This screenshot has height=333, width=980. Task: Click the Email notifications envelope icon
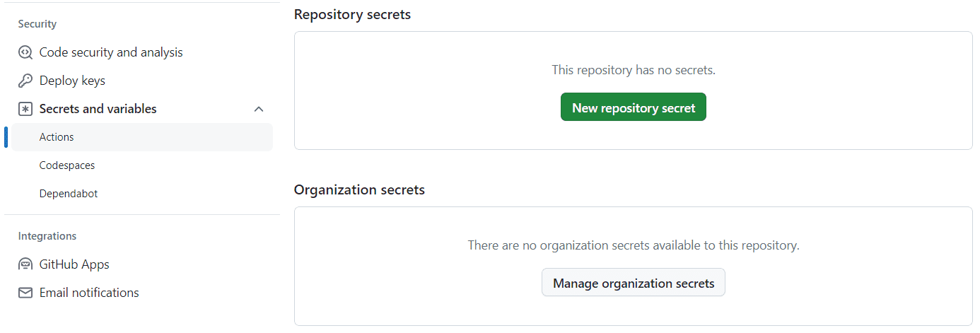(x=25, y=293)
